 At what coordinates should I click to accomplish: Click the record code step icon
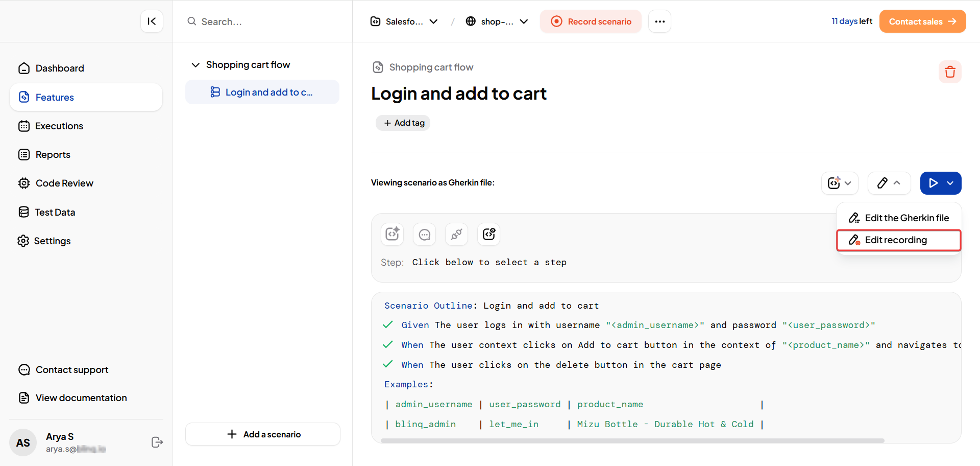488,234
